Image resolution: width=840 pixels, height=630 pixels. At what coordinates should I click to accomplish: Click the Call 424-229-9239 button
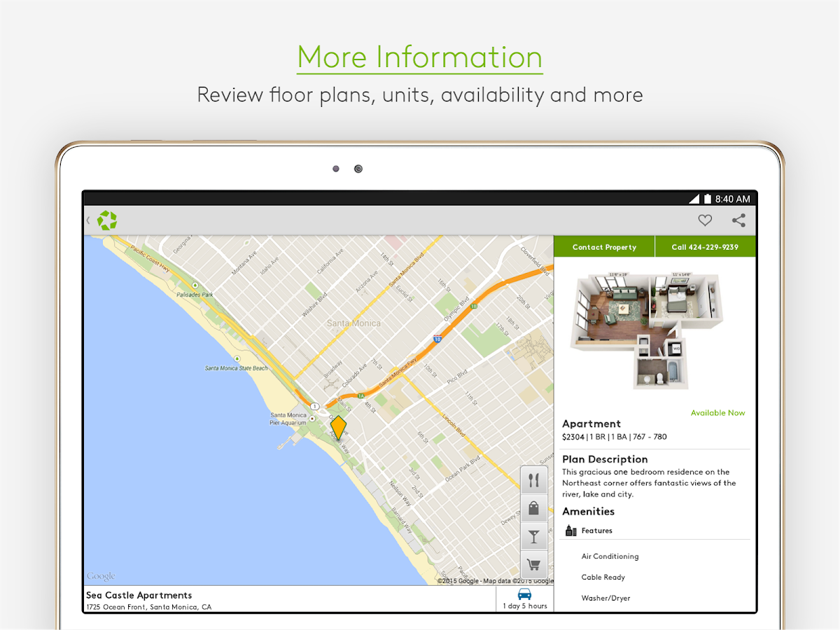[x=706, y=246]
